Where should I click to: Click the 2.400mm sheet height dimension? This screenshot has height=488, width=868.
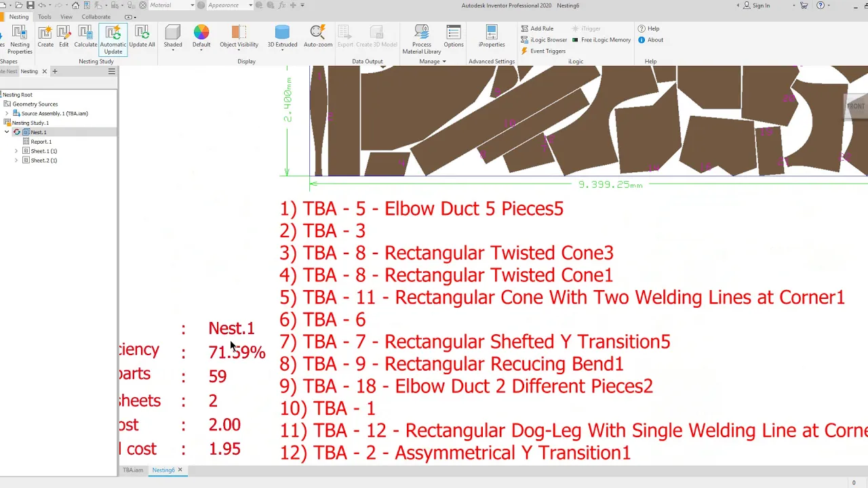(x=288, y=99)
